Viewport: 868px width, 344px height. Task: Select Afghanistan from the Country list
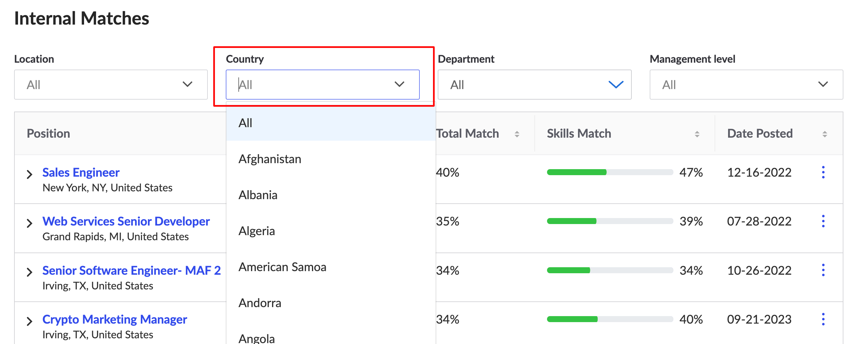[x=270, y=159]
